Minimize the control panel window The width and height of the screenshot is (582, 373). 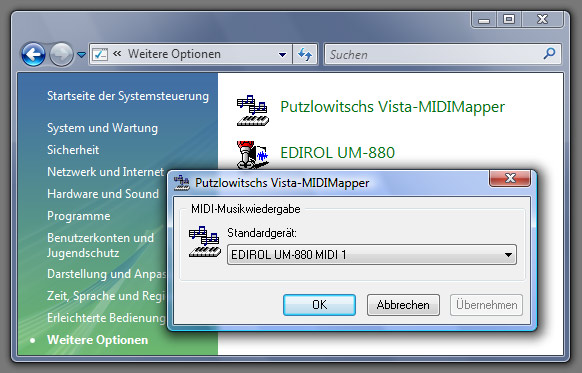pyautogui.click(x=484, y=19)
